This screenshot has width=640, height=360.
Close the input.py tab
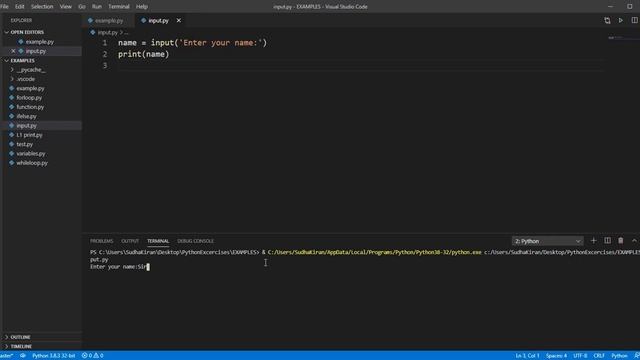pyautogui.click(x=178, y=20)
